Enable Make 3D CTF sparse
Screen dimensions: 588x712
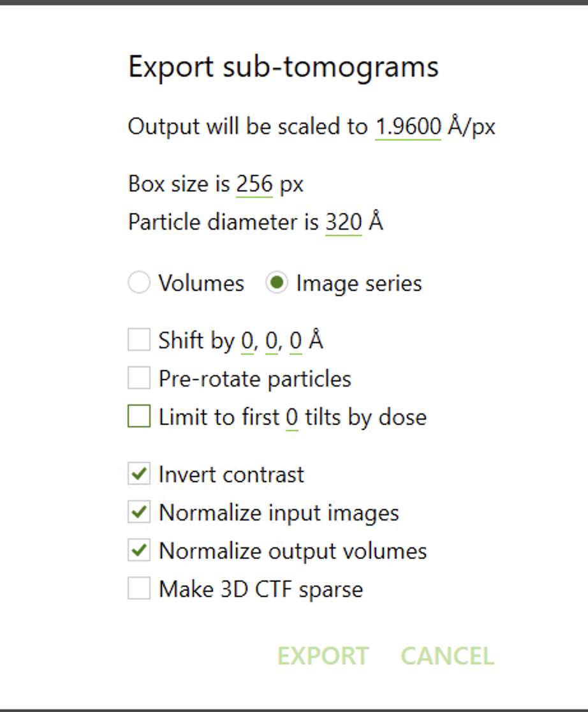coord(139,589)
